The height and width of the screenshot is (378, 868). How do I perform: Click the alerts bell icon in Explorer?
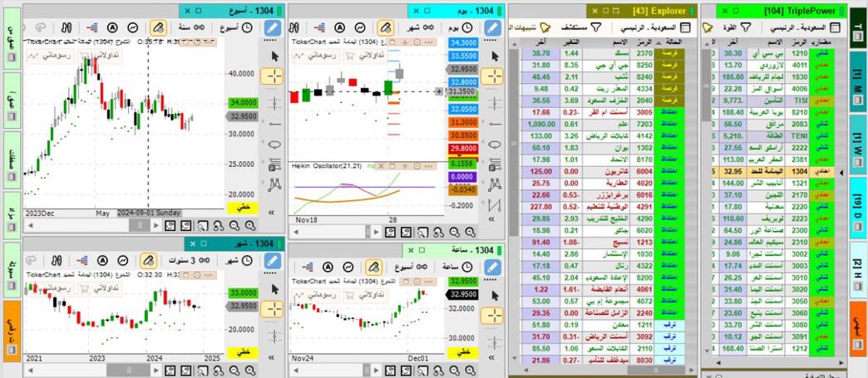point(545,27)
